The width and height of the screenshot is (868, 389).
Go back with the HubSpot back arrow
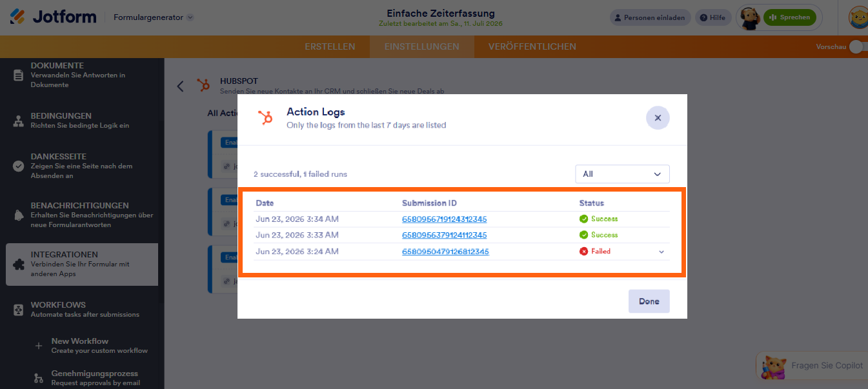coord(181,86)
